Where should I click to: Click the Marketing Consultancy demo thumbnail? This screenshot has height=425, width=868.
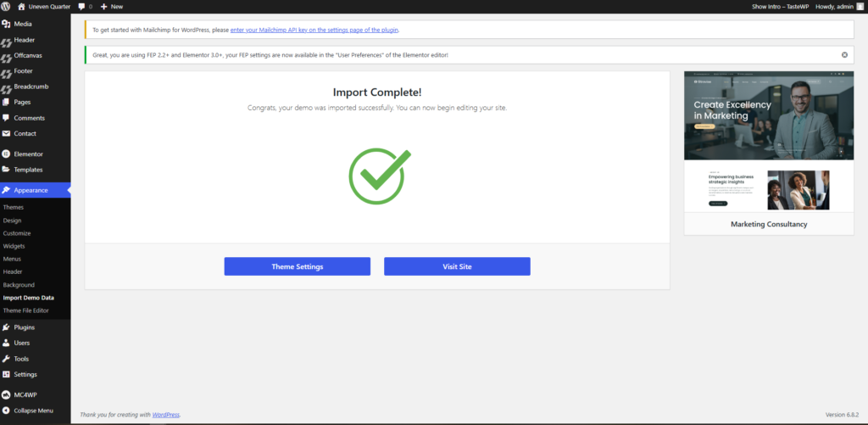tap(768, 143)
